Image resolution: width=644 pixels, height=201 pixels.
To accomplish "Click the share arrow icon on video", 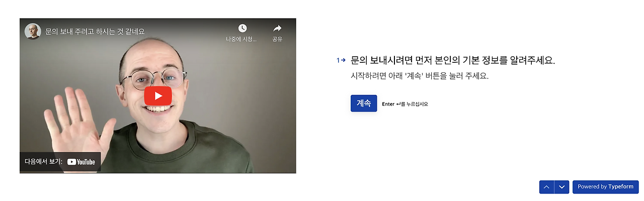I will 277,28.
